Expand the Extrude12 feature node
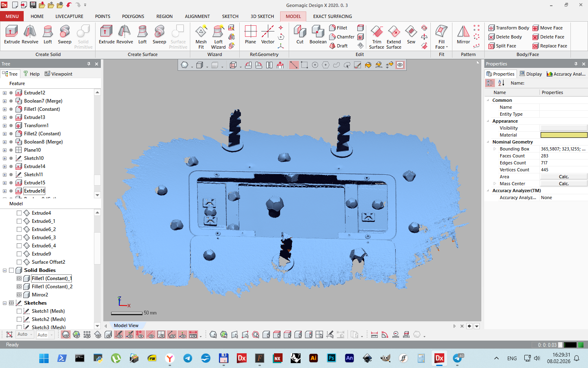The width and height of the screenshot is (588, 368). pyautogui.click(x=4, y=93)
